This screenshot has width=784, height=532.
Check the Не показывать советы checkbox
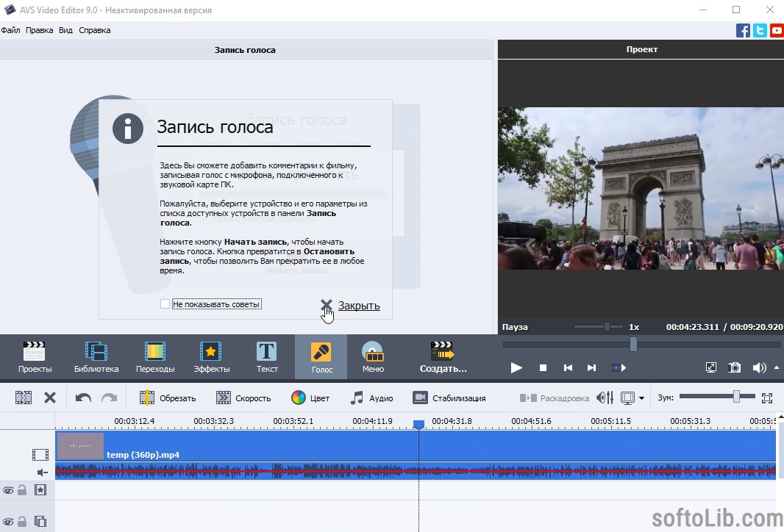click(x=165, y=303)
